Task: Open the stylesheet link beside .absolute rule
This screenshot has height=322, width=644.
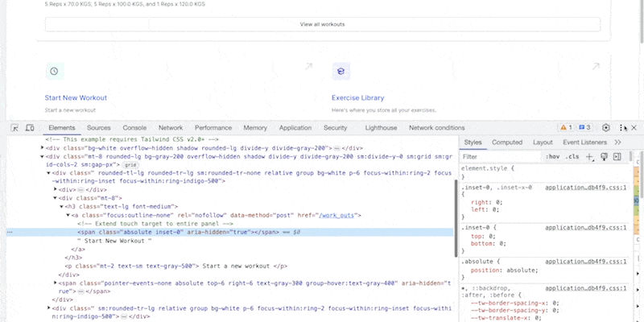Action: [x=586, y=261]
